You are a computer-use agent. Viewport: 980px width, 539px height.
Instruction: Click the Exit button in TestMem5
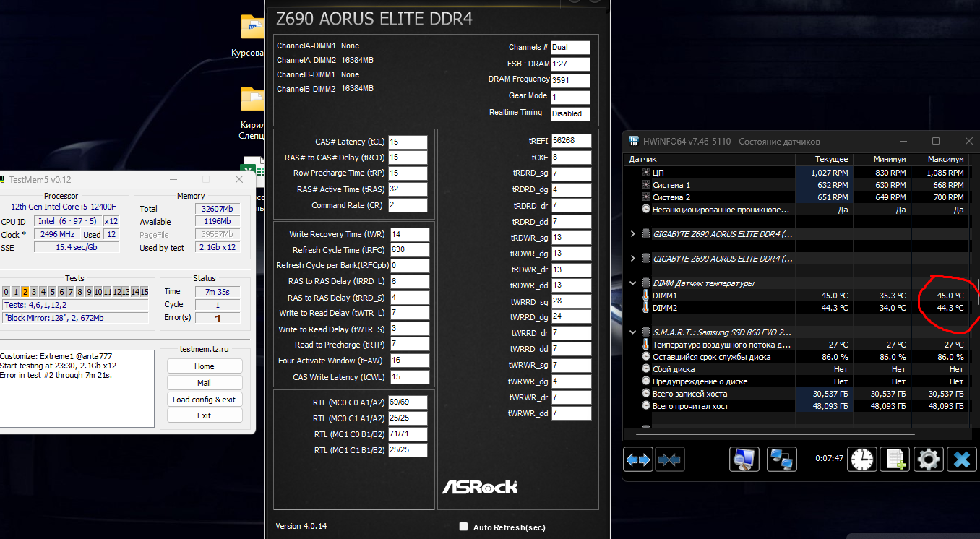coord(205,415)
